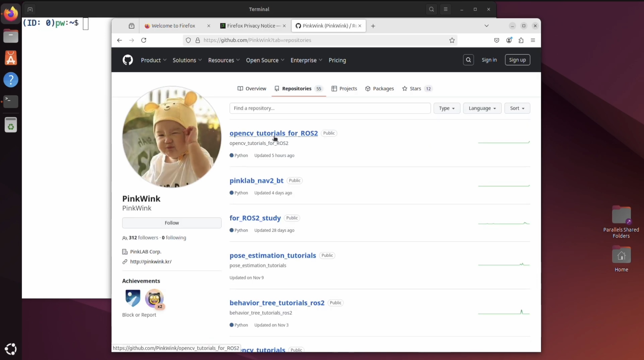Open new browser tab plus button
The image size is (644, 360).
373,26
